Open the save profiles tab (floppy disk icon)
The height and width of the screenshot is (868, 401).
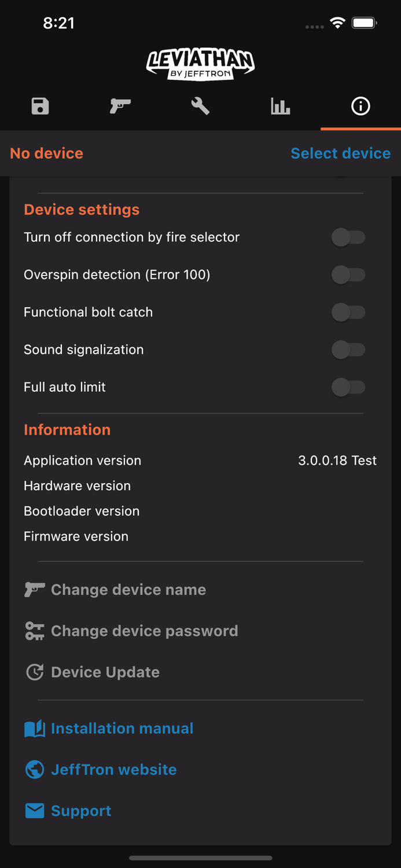[40, 106]
